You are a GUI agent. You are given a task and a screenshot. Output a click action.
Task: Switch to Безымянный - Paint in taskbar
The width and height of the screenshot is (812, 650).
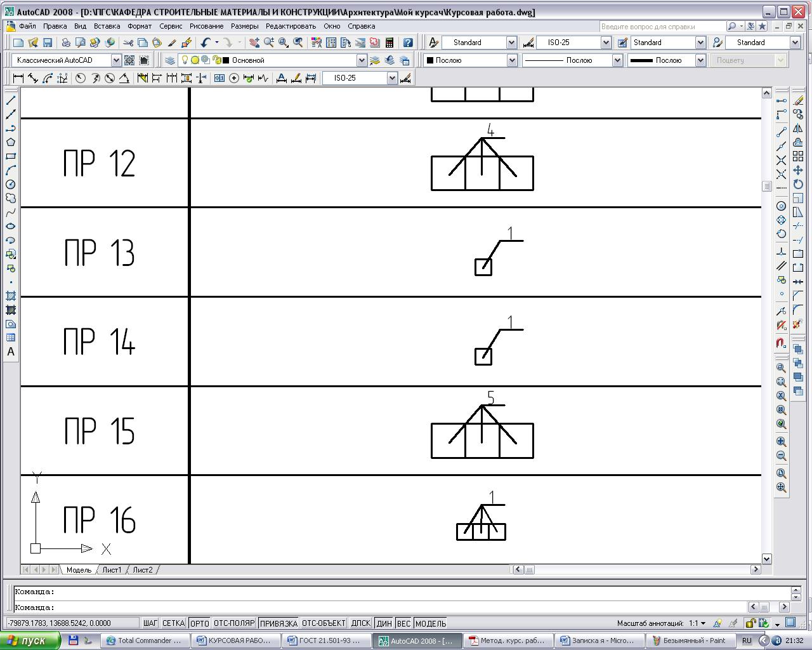tap(690, 640)
